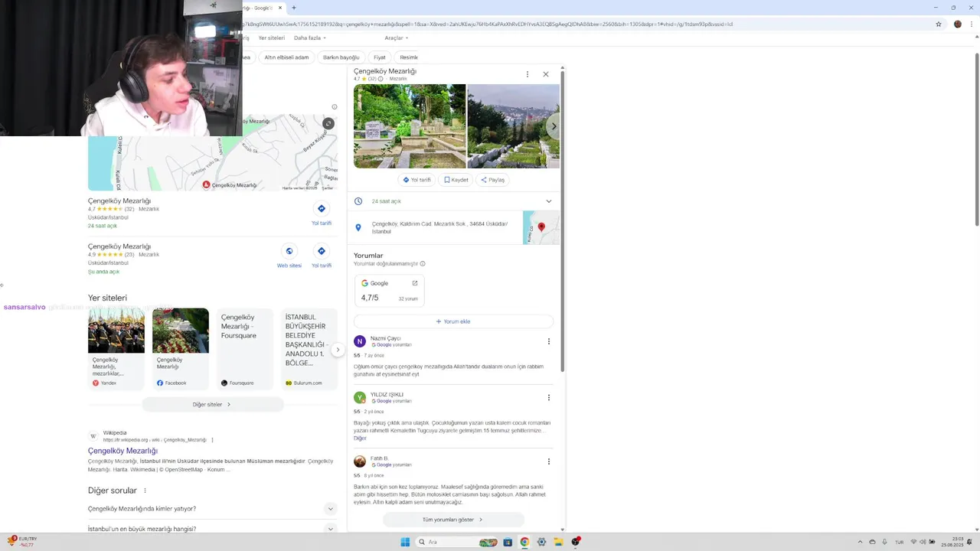Show hidden system tray icons

click(860, 542)
